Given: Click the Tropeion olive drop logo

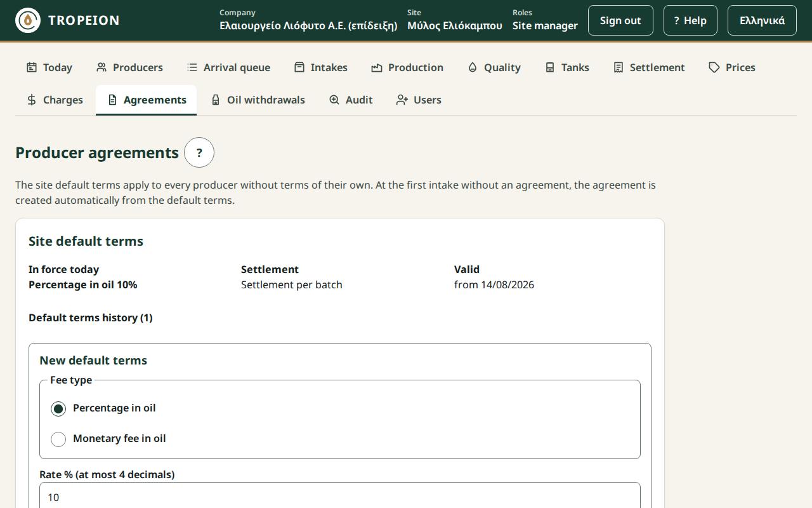Looking at the screenshot, I should click(x=28, y=20).
